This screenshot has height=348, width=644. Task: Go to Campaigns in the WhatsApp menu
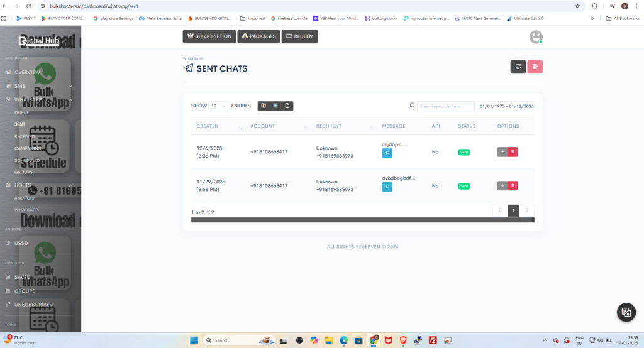[28, 148]
